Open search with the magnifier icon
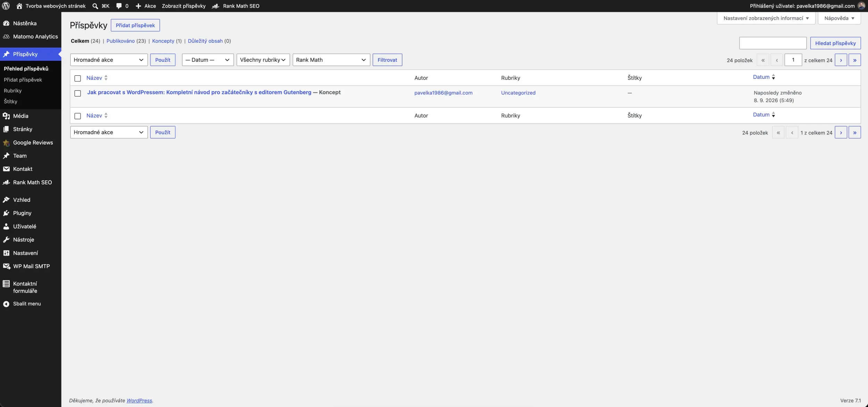868x407 pixels. tap(95, 6)
